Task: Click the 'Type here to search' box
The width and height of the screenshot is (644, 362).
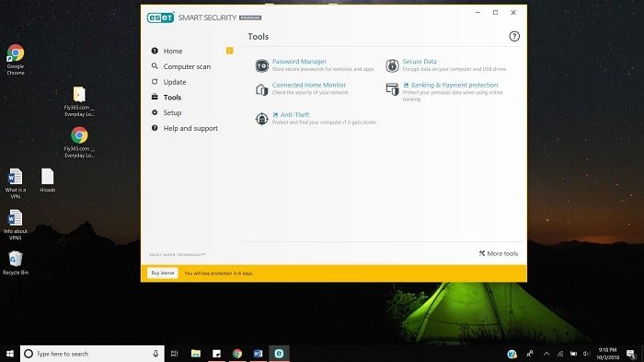Action: pyautogui.click(x=92, y=354)
